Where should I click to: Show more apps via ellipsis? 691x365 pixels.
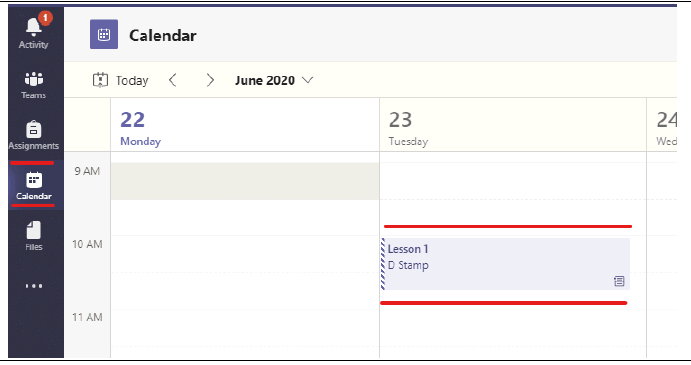pos(34,286)
